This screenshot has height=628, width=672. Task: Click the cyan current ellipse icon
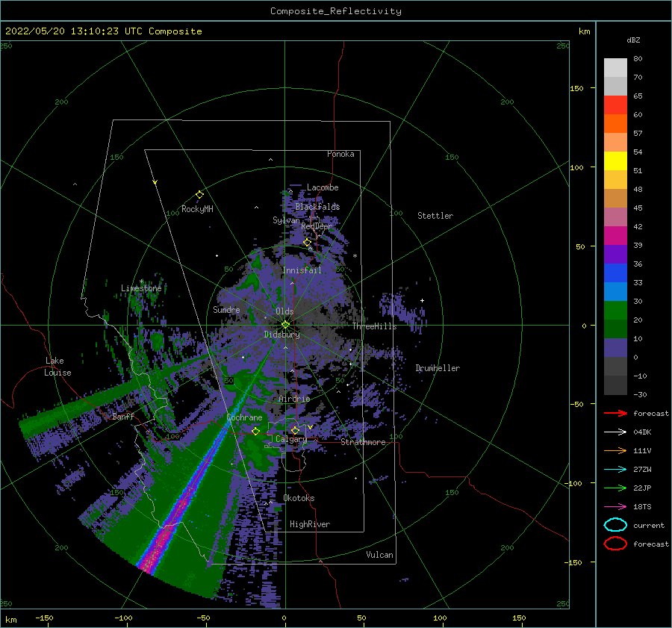pos(615,525)
